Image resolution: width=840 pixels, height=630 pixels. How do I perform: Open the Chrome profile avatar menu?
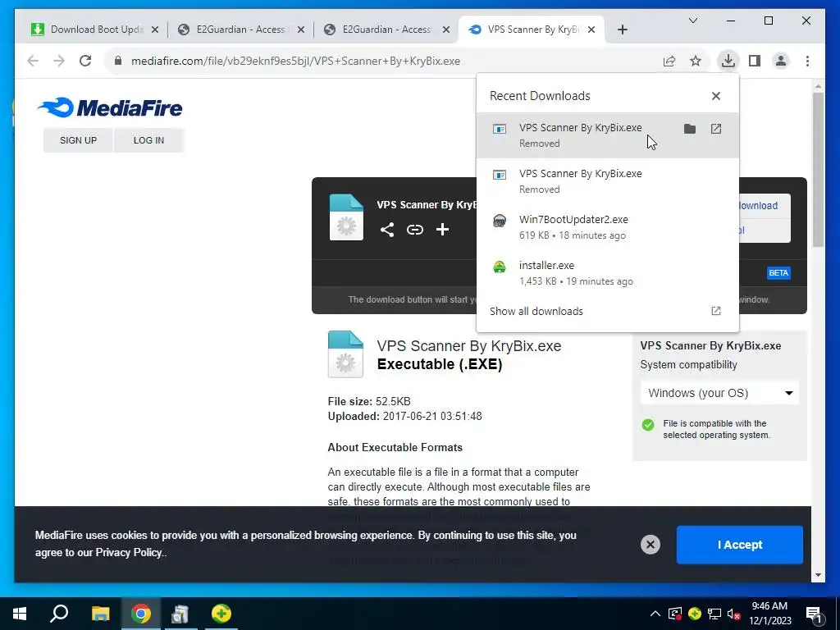[x=781, y=61]
